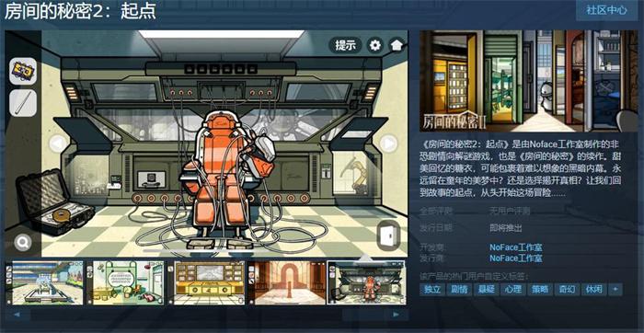Open the settings gear icon in game
Viewport: 644px width, 333px height.
pos(374,45)
